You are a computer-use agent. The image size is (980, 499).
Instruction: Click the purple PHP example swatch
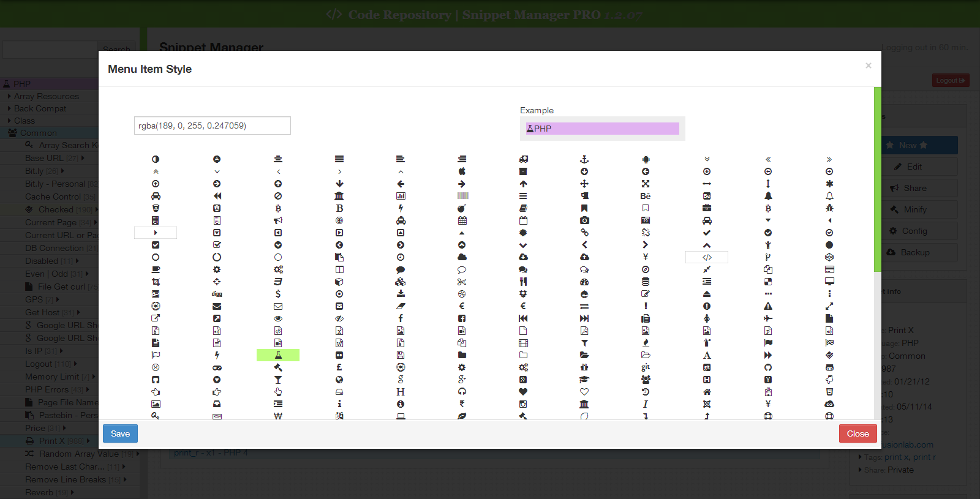pyautogui.click(x=603, y=129)
